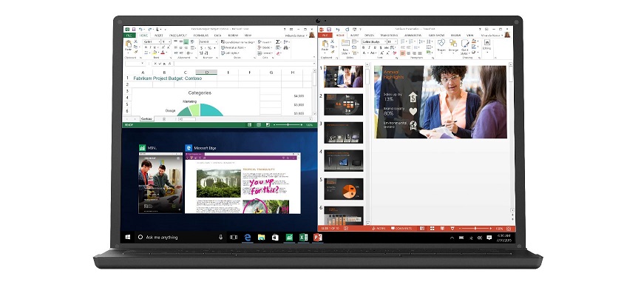This screenshot has height=282, width=644.
Task: Open the Transitions tab in PowerPoint
Action: point(388,36)
